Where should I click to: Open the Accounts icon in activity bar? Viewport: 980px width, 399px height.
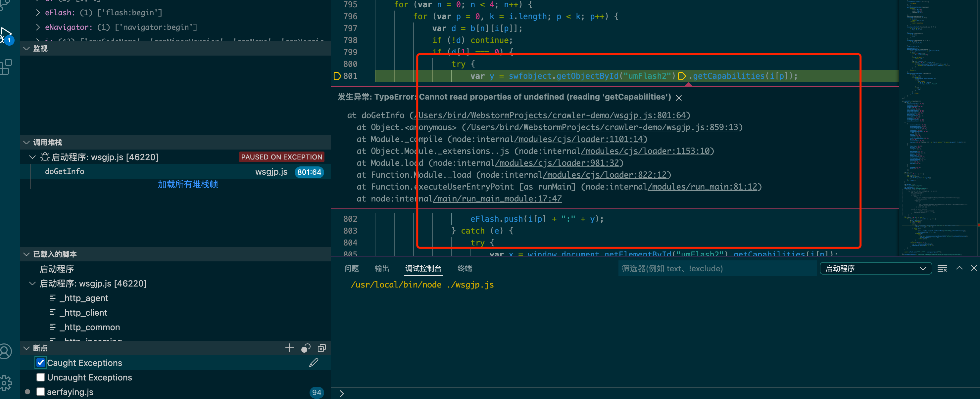click(x=6, y=351)
